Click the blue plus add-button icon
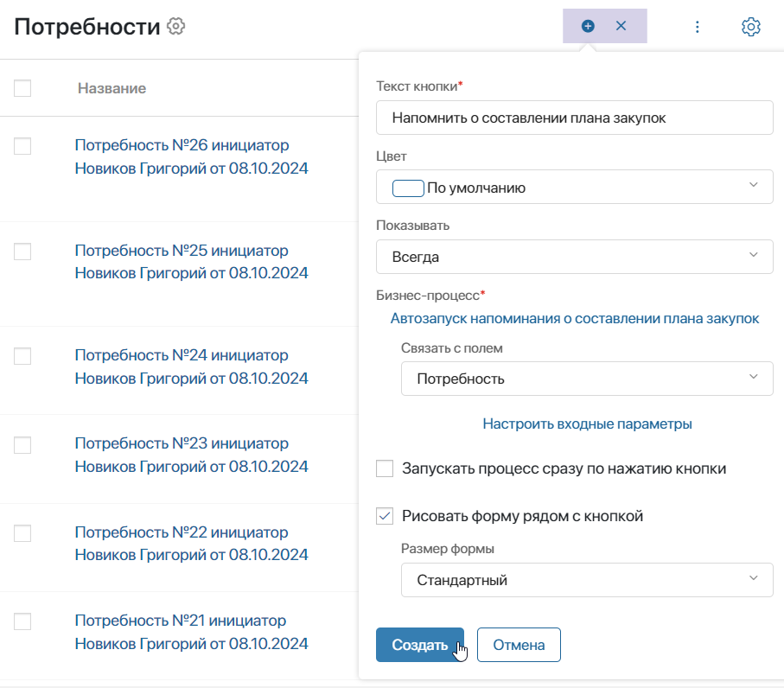Screen dimensions: 784x688 (x=588, y=26)
